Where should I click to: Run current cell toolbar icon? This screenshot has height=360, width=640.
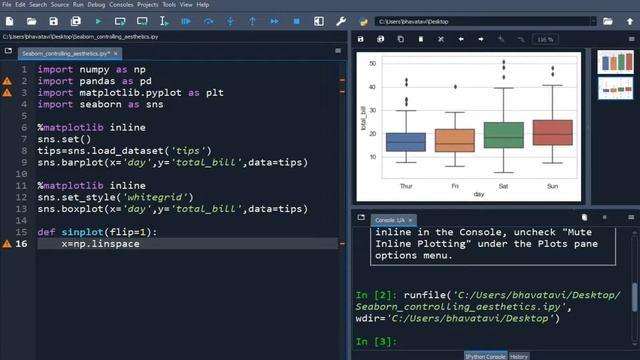pyautogui.click(x=120, y=21)
